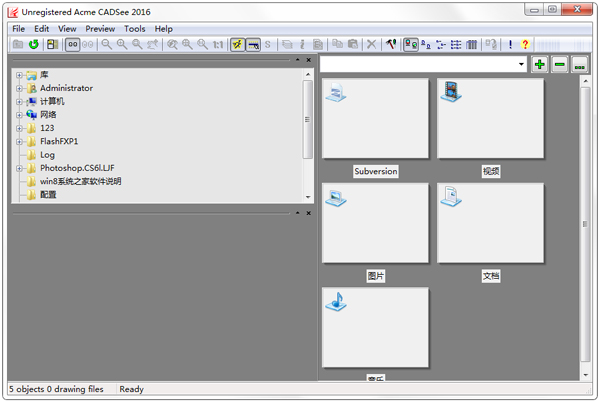
Task: Click the grayed-out binoculars icon
Action: 88,44
